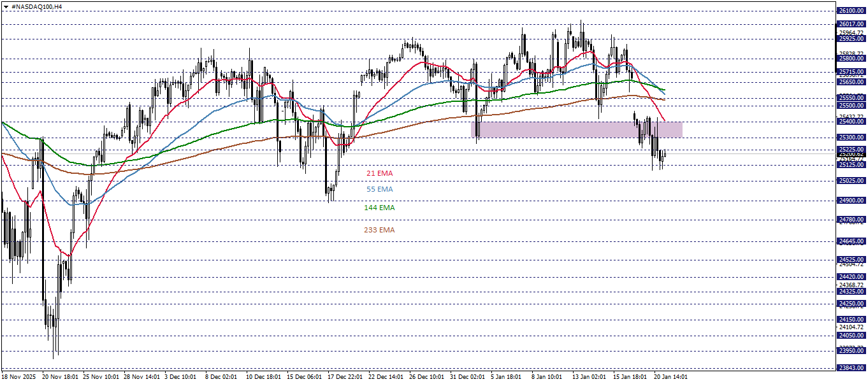Click the 55 EMA legend label
Viewport: 868px width, 384px height.
pos(380,189)
